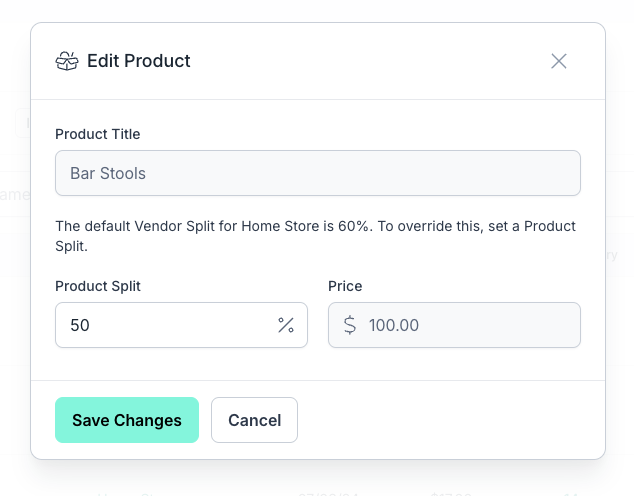The image size is (634, 496).
Task: Focus the Product Split field showing 50
Action: click(x=181, y=325)
